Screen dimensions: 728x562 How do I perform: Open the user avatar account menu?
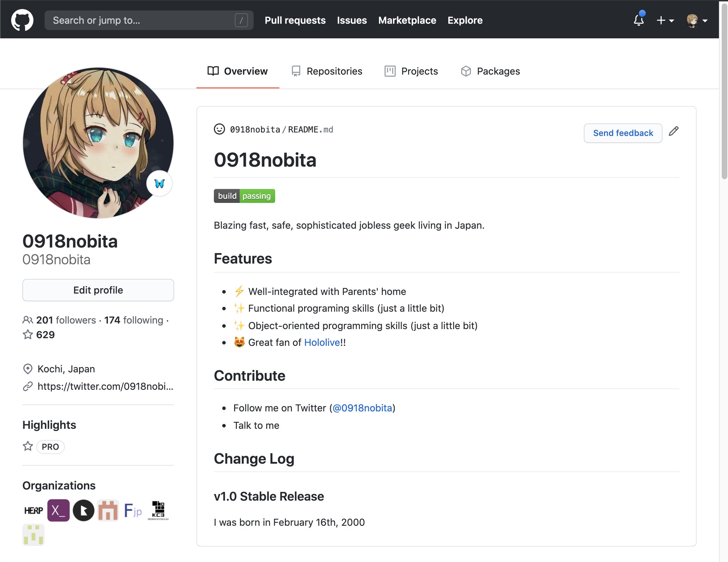point(697,21)
